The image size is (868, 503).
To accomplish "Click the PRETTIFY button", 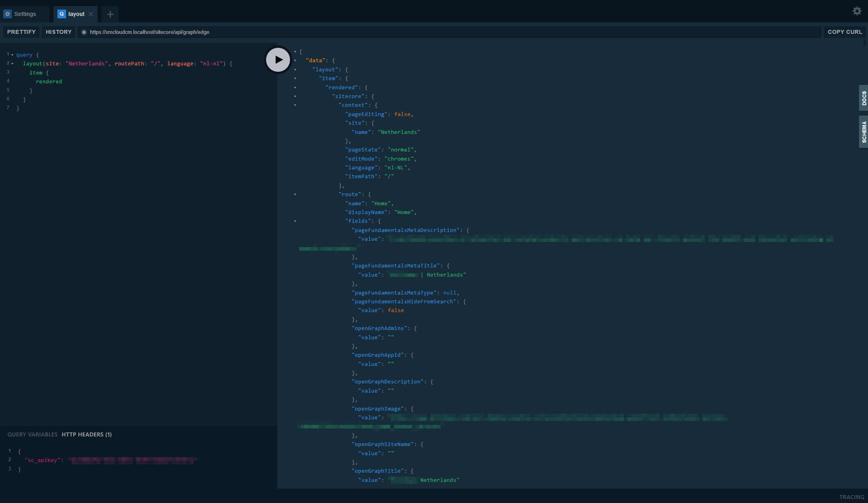I will 22,32.
